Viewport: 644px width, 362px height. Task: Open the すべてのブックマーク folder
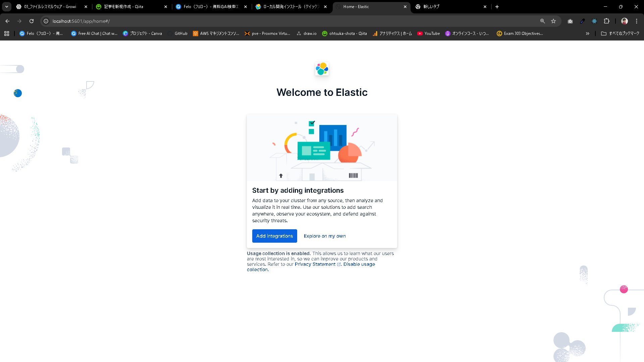(x=620, y=34)
